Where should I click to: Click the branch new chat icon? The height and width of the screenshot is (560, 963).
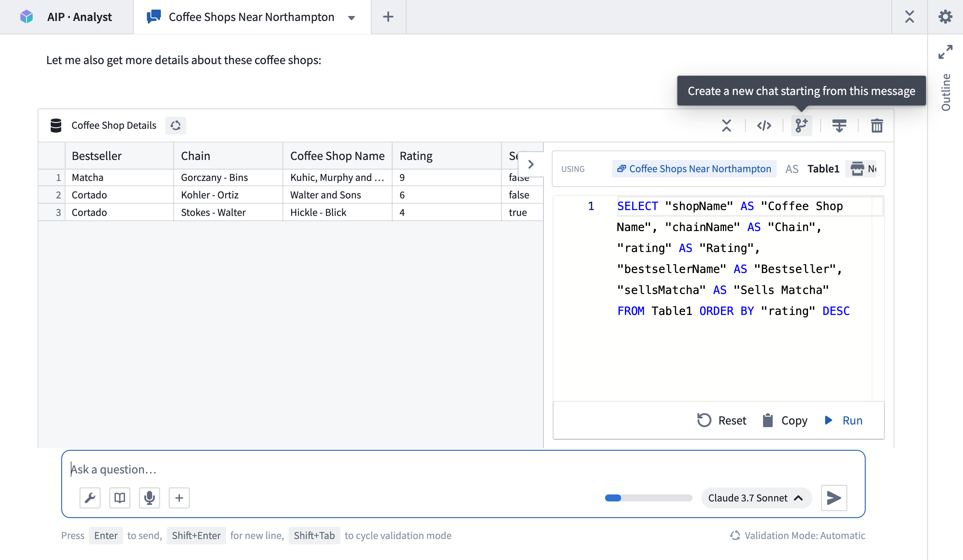tap(801, 125)
